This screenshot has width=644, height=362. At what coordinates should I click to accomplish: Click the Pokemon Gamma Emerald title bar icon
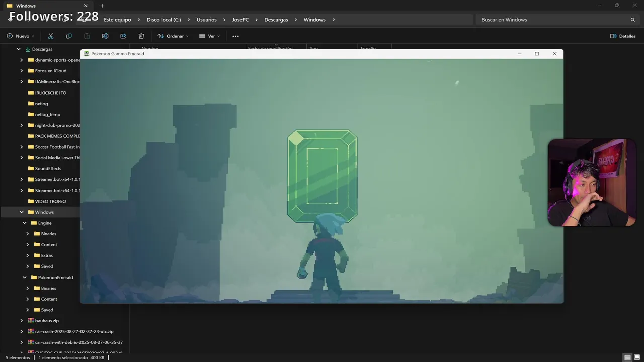click(x=87, y=54)
